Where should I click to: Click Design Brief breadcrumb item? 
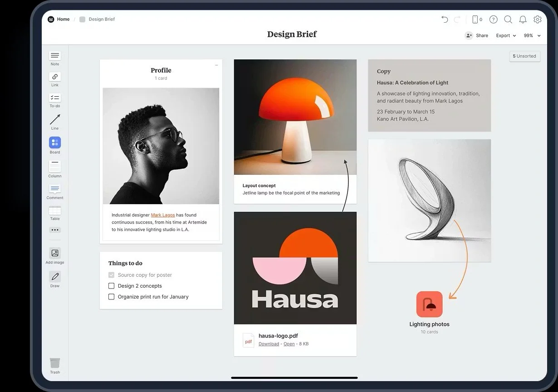pos(102,19)
